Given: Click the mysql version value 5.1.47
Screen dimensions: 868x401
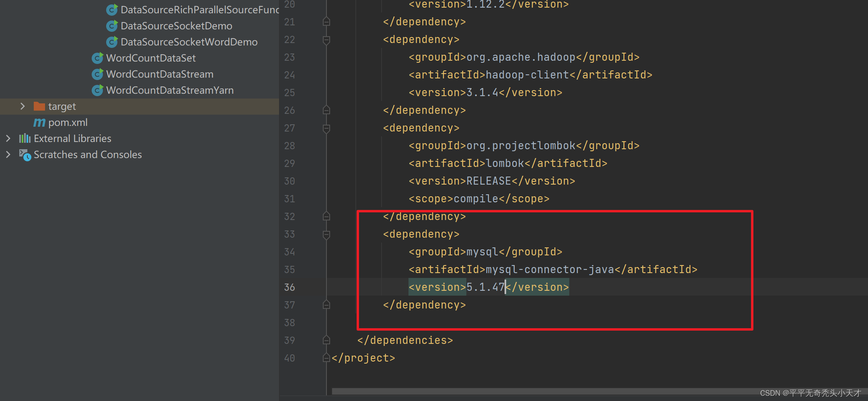Looking at the screenshot, I should tap(485, 287).
